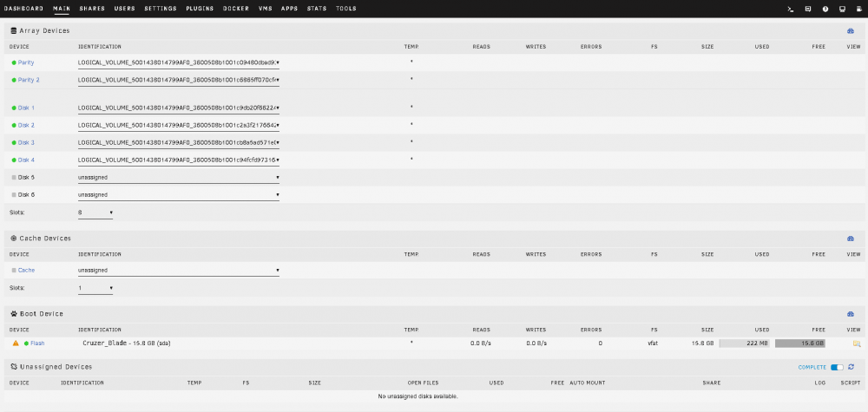This screenshot has width=868, height=412.
Task: Open the Disk 3 identification dropdown
Action: (179, 142)
